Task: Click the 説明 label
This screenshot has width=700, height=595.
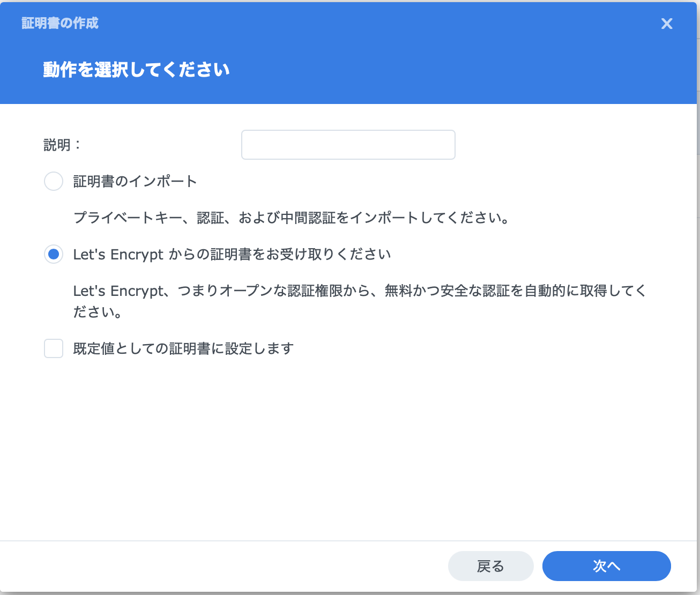Action: coord(61,144)
